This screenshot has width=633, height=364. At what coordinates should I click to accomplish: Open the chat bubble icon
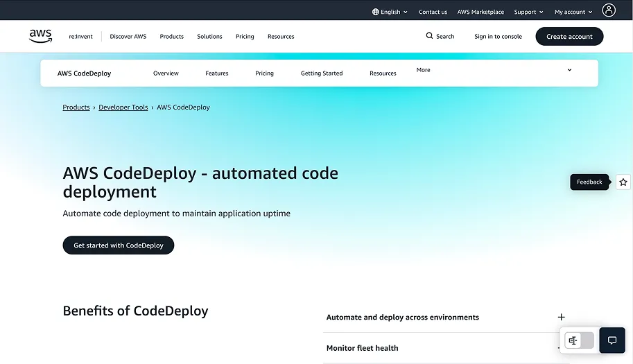point(612,340)
